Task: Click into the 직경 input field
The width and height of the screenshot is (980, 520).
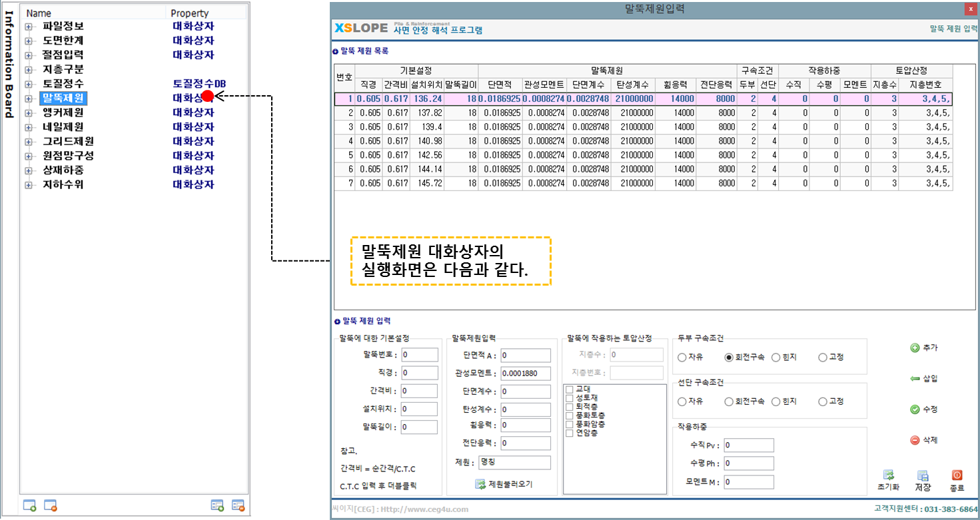Action: click(x=419, y=372)
